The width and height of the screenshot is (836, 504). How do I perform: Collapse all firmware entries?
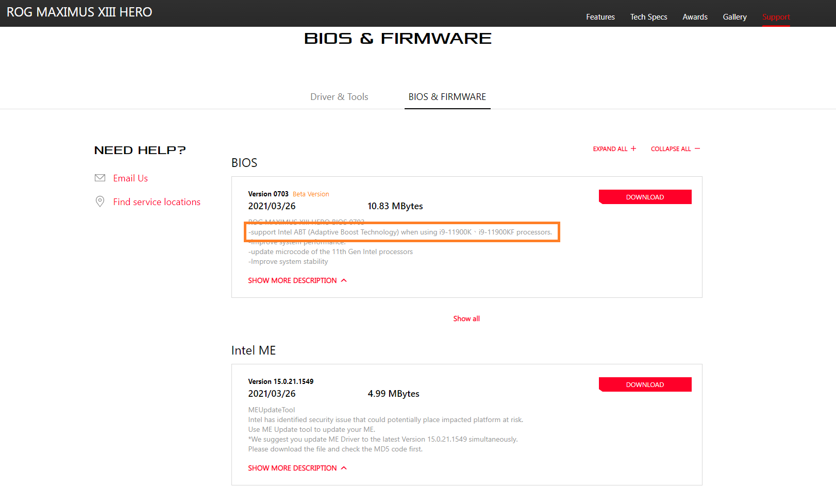[x=671, y=149]
